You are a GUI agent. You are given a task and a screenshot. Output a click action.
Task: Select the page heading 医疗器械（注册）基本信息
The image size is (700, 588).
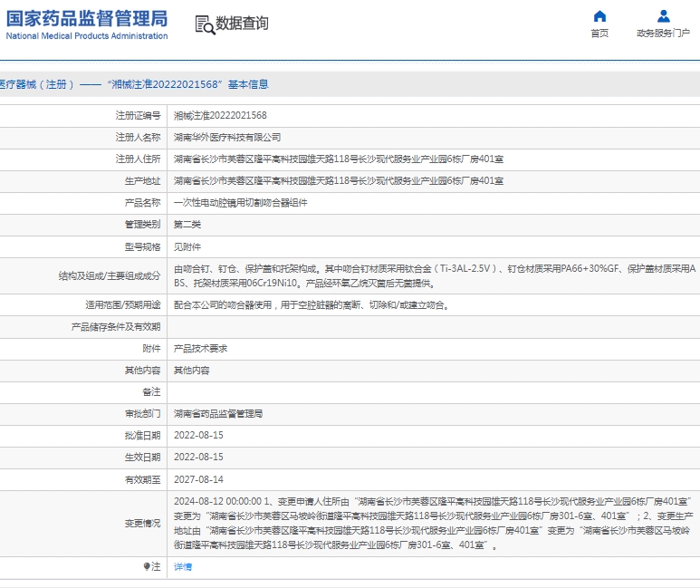pyautogui.click(x=134, y=84)
